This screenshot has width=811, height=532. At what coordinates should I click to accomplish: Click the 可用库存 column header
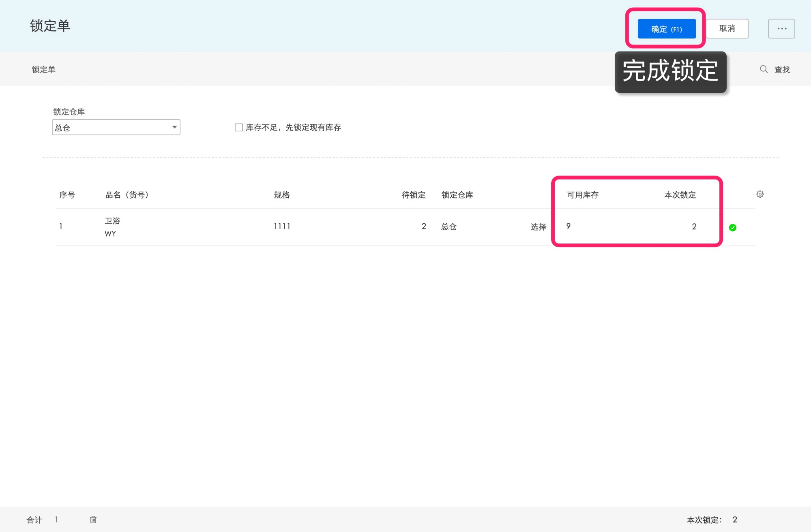(x=583, y=195)
